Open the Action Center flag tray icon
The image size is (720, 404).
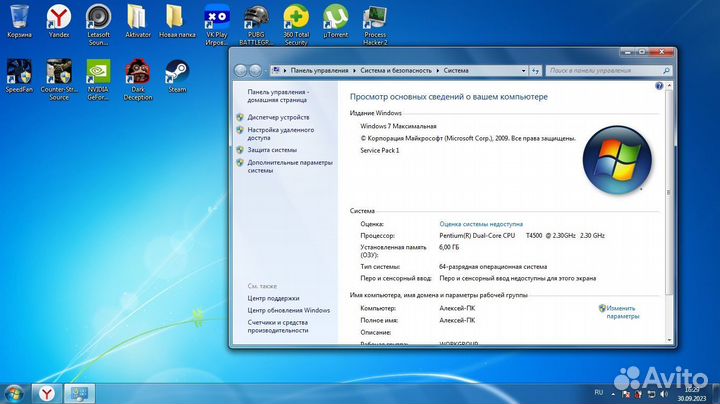click(626, 394)
